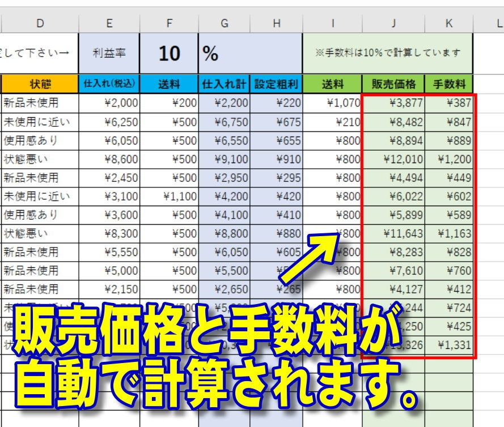Click the fee note cell about 10%

[388, 53]
